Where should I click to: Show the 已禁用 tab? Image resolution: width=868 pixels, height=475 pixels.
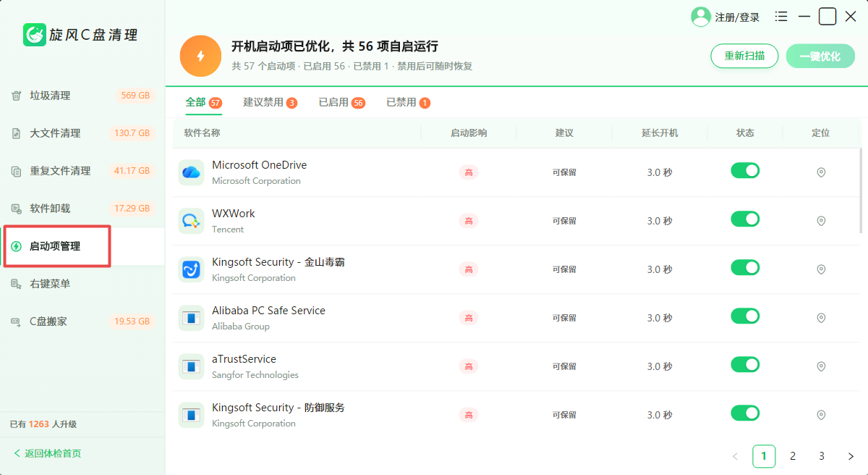[x=408, y=103]
